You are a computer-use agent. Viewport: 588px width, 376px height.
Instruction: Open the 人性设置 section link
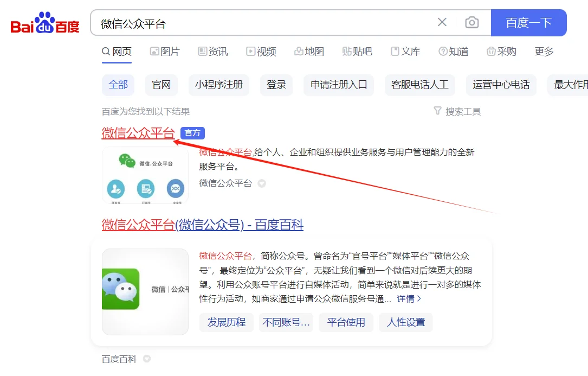click(x=406, y=322)
